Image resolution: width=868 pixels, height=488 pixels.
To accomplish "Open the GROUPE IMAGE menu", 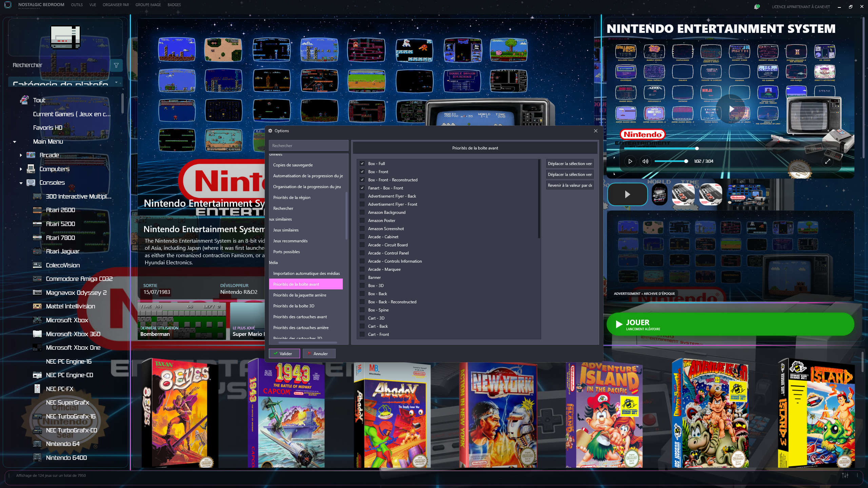I will pyautogui.click(x=148, y=5).
